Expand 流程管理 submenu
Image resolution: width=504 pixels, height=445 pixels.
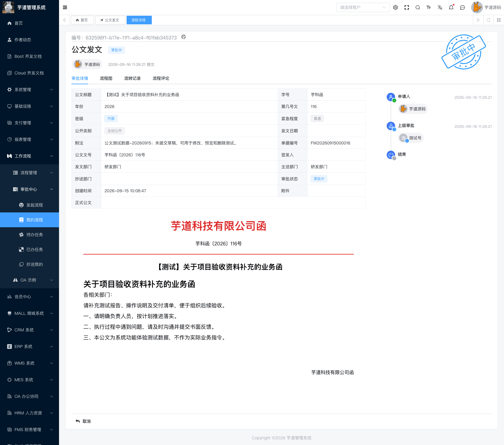[29, 173]
